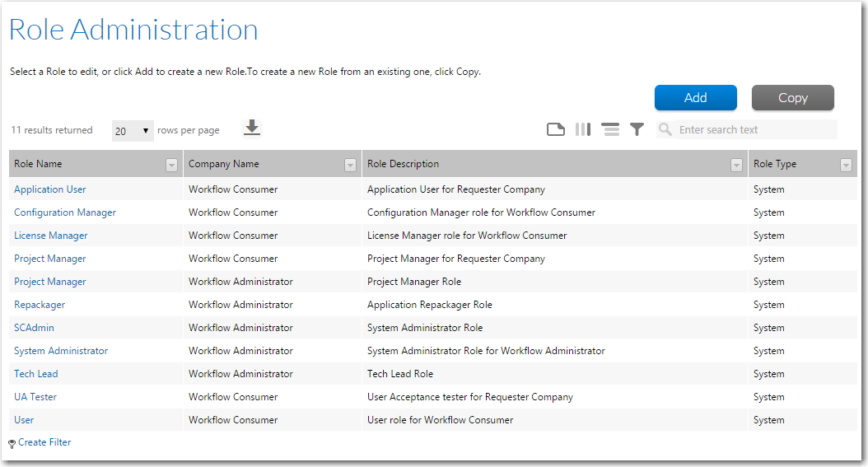Open the Configuration Manager role link
The width and height of the screenshot is (868, 467).
[65, 212]
